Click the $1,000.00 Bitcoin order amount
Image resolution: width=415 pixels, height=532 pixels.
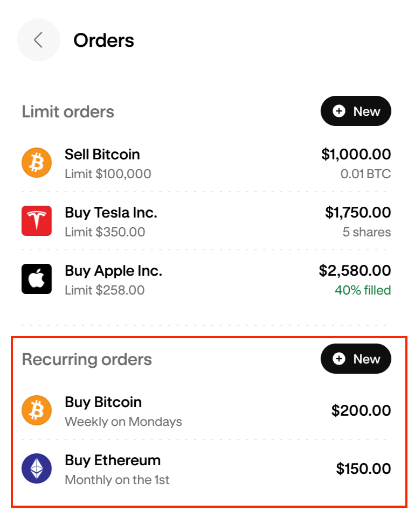tap(356, 155)
